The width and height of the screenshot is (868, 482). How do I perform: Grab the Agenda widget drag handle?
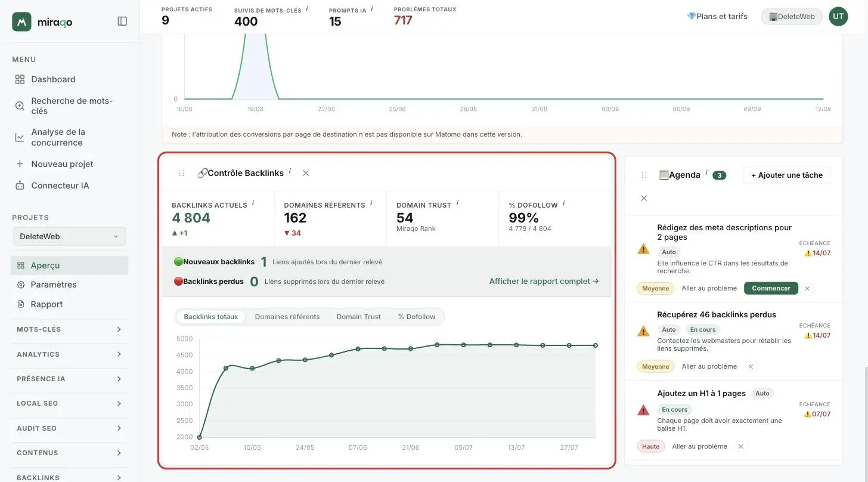point(644,175)
